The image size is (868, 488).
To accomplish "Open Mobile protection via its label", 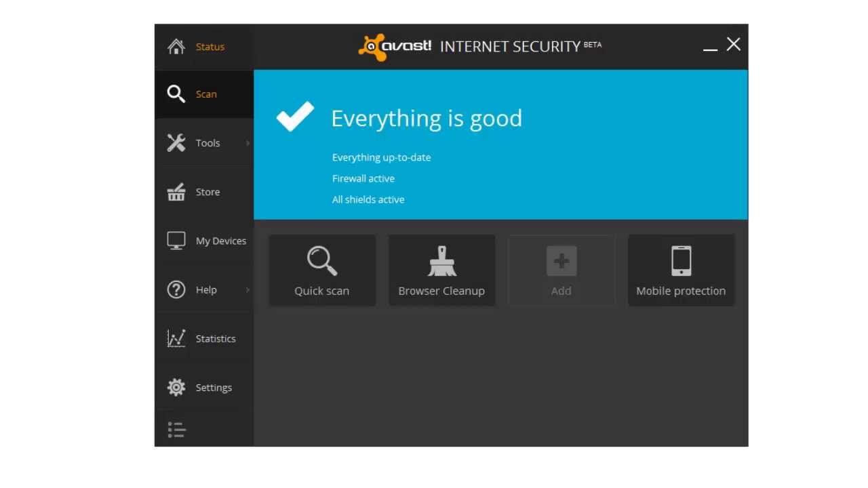I will click(681, 291).
